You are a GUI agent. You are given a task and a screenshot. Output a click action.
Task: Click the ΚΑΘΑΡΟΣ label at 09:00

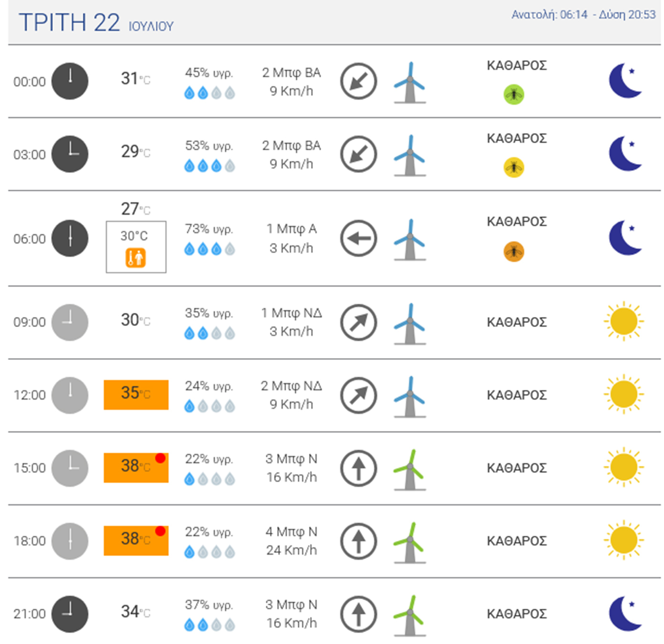click(x=516, y=322)
